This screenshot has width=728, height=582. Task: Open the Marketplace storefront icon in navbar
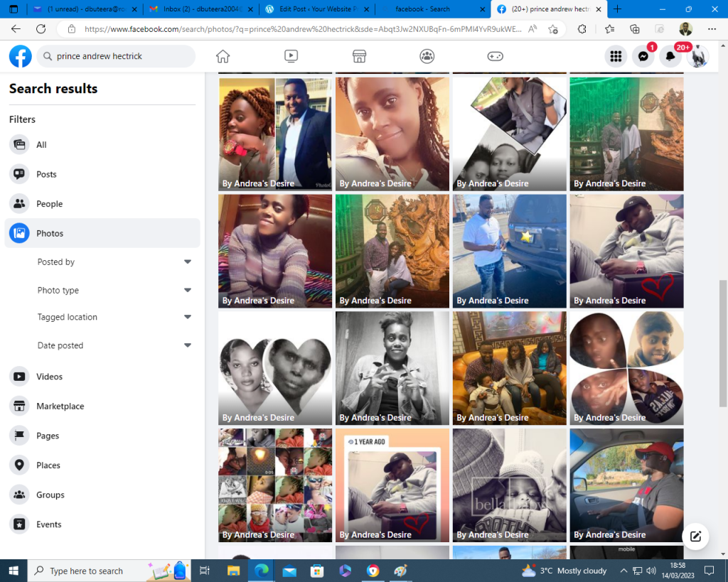pos(359,56)
